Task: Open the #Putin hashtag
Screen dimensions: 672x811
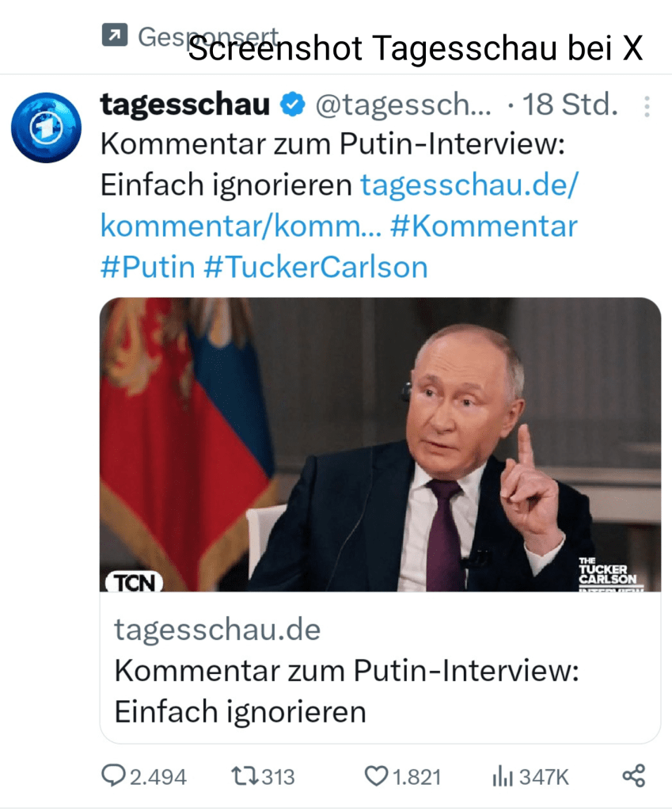Action: pos(147,267)
